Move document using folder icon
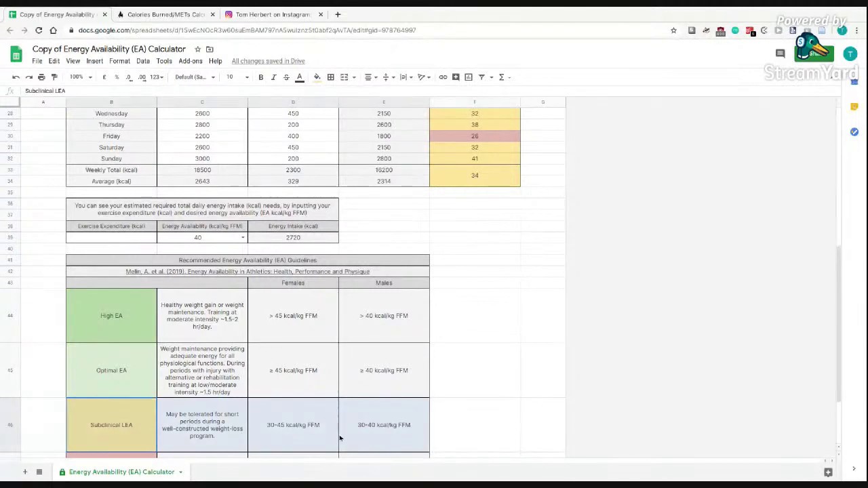The image size is (868, 488). [210, 49]
